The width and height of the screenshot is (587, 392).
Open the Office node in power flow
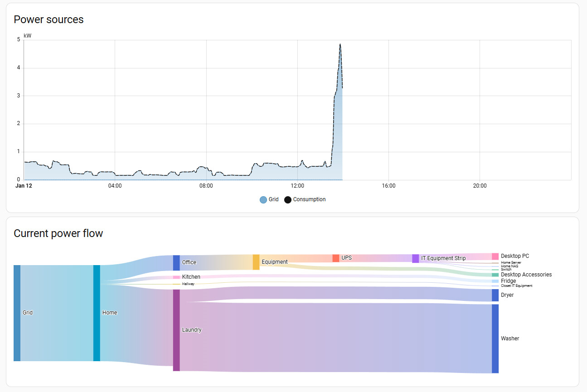[176, 262]
